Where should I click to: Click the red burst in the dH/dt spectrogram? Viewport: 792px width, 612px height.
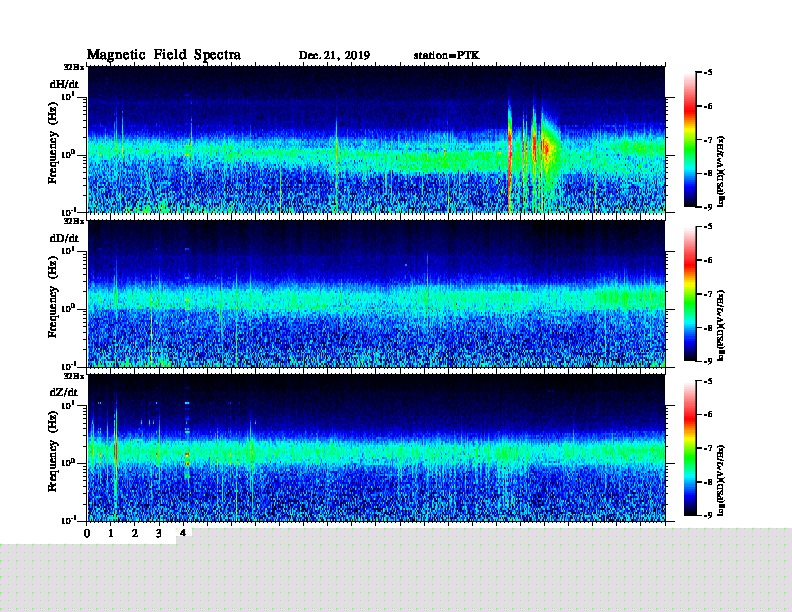coord(546,149)
